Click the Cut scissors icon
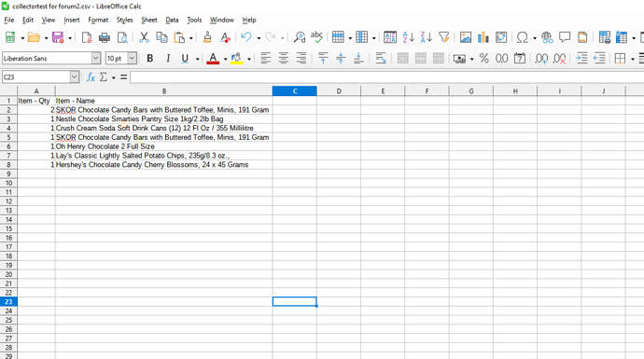Image resolution: width=644 pixels, height=359 pixels. tap(144, 37)
